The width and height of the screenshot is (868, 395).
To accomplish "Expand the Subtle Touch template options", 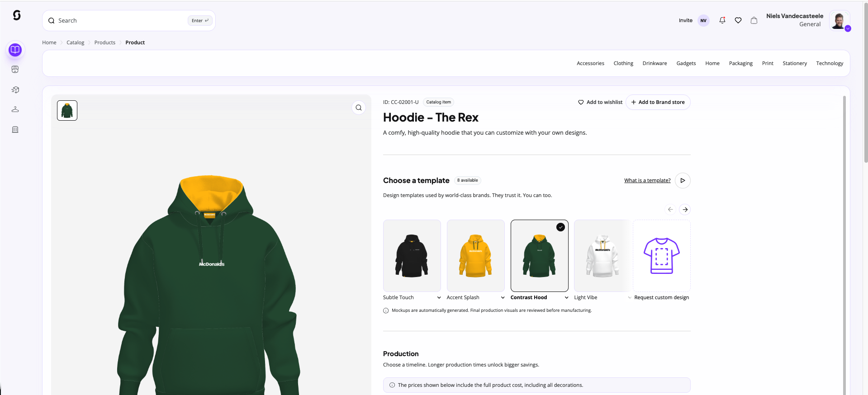I will 439,297.
